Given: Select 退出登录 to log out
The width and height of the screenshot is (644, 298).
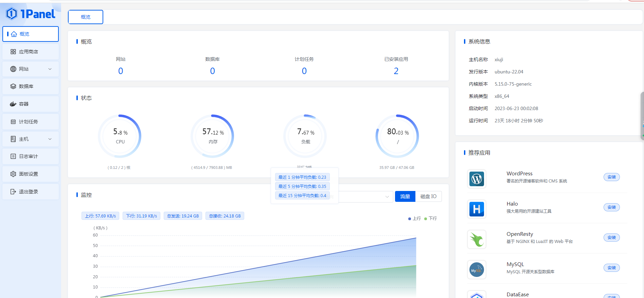Looking at the screenshot, I should [x=31, y=192].
